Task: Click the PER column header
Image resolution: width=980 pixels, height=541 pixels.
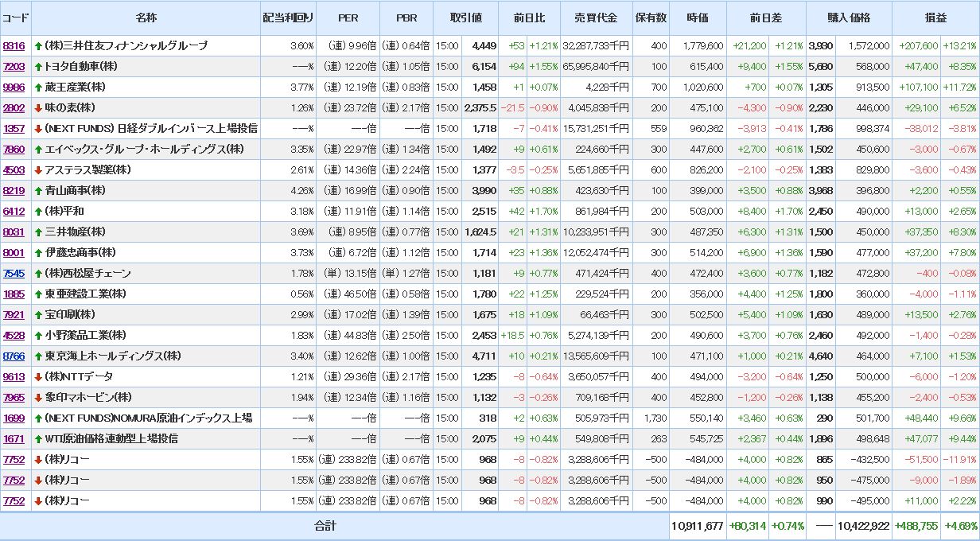Action: (x=348, y=18)
